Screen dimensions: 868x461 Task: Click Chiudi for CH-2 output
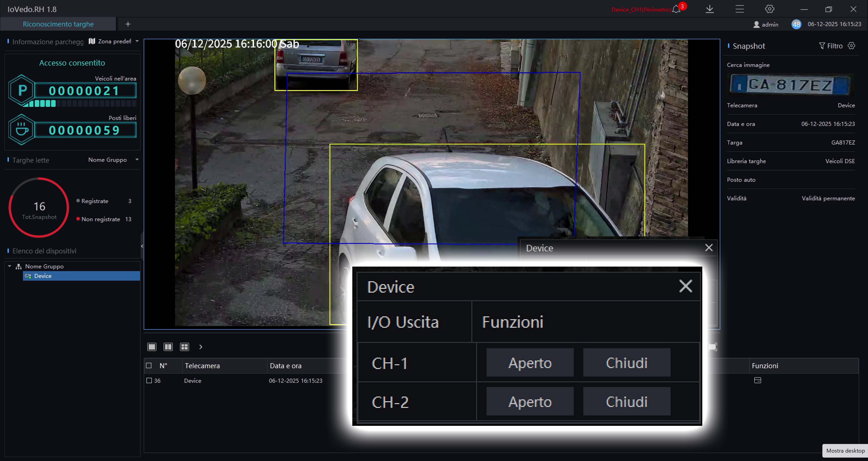click(626, 401)
